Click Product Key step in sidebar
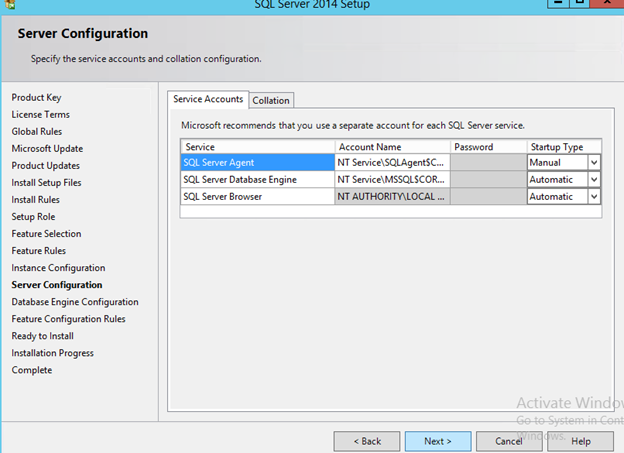 36,98
